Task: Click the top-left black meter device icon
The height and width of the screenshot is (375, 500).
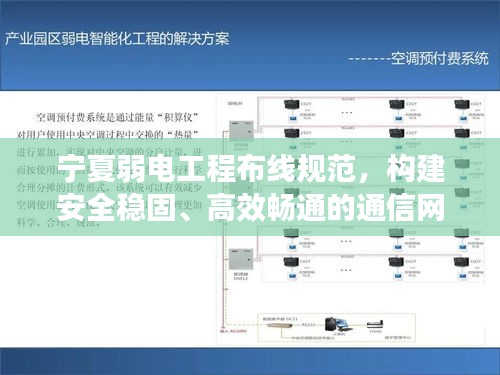Action: (x=291, y=104)
